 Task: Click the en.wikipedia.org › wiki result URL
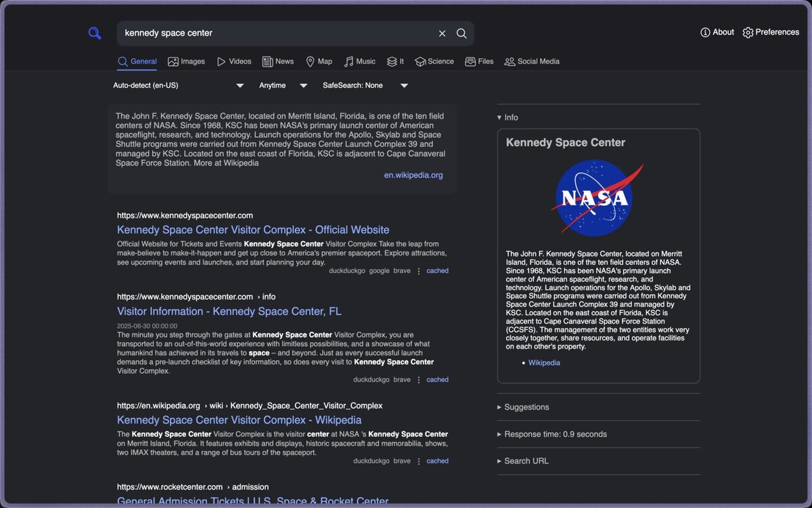point(250,406)
